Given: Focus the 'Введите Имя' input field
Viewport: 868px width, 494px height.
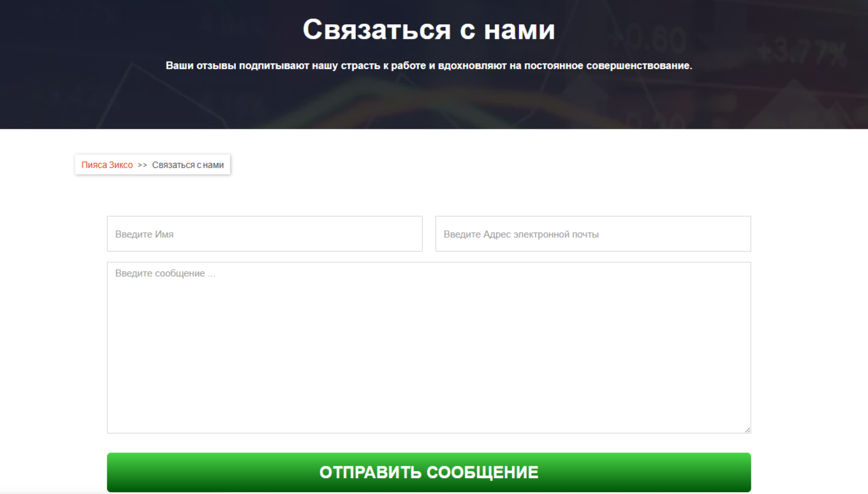Looking at the screenshot, I should pos(264,234).
